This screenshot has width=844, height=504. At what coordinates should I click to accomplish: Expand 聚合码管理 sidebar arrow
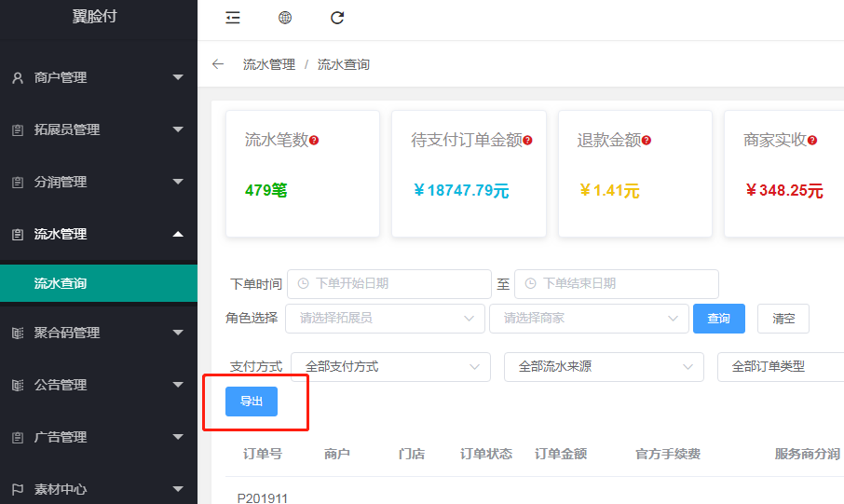[178, 333]
